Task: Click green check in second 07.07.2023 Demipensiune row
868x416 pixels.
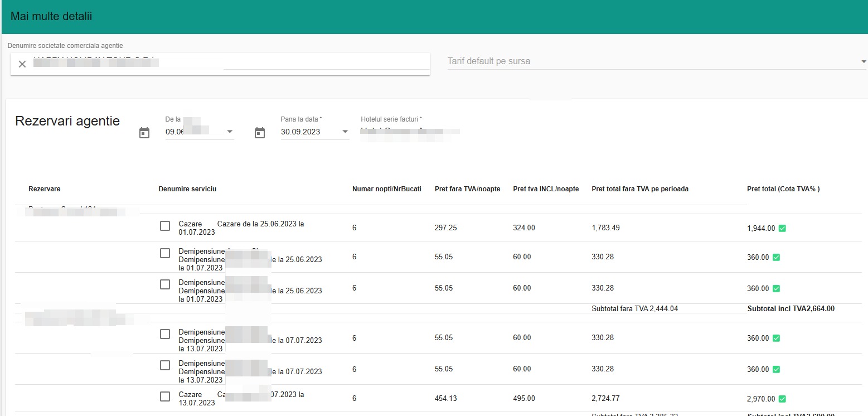Action: tap(776, 369)
